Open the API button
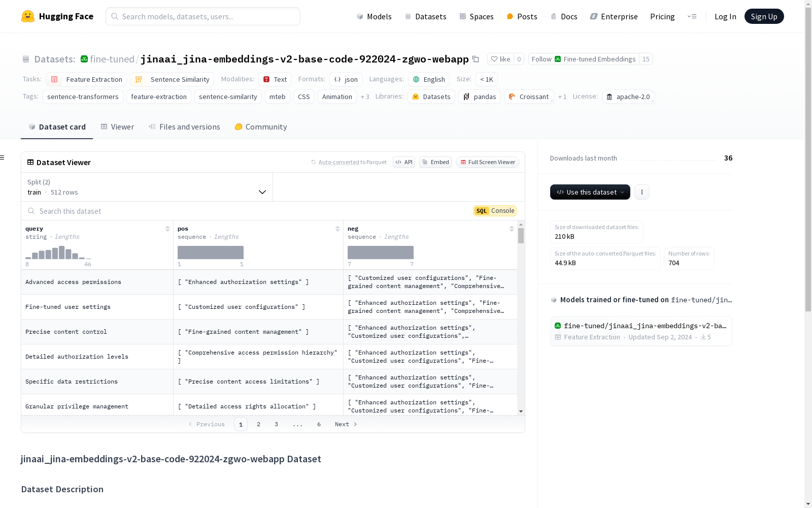The height and width of the screenshot is (508, 812). (x=404, y=162)
